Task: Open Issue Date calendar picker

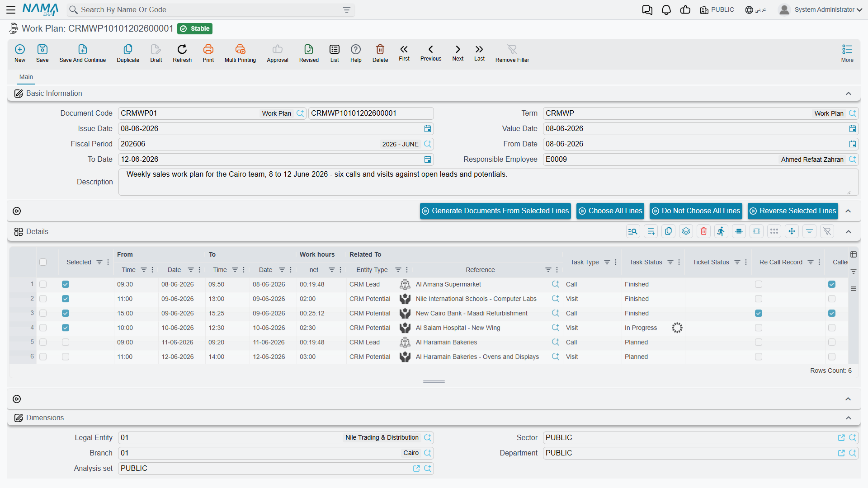Action: (428, 129)
